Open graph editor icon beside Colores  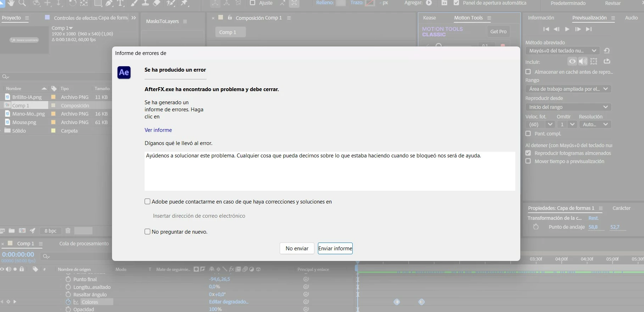click(76, 302)
